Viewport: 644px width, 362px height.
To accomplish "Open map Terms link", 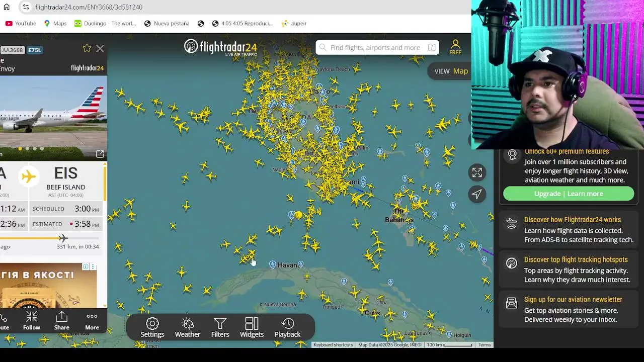I will coord(485,345).
